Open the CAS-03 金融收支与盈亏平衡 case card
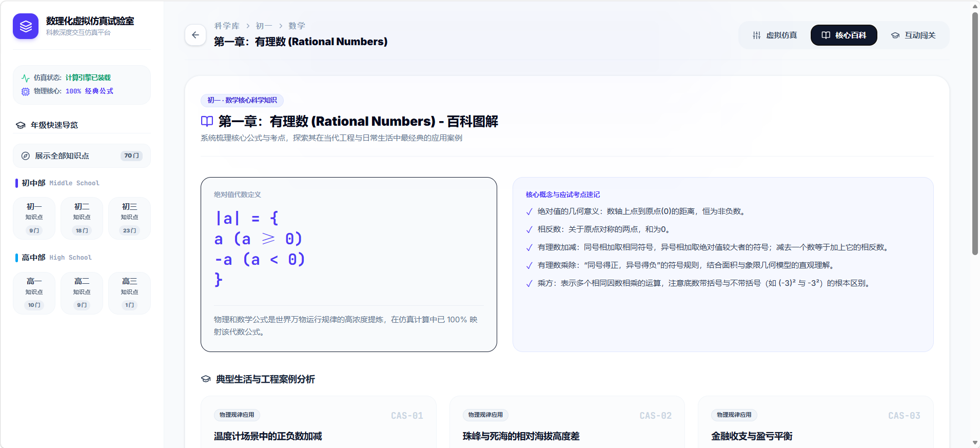The height and width of the screenshot is (448, 980). click(816, 422)
